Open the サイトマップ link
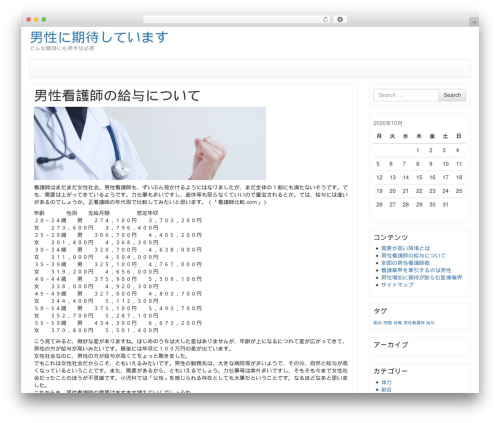The height and width of the screenshot is (423, 500). tap(397, 285)
